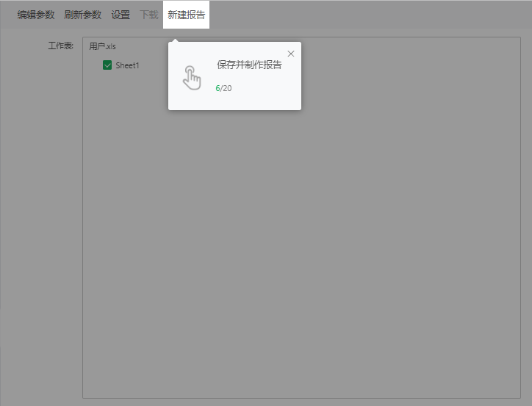Viewport: 532px width, 406px height.
Task: Select the Sheet1 label text
Action: pos(127,65)
